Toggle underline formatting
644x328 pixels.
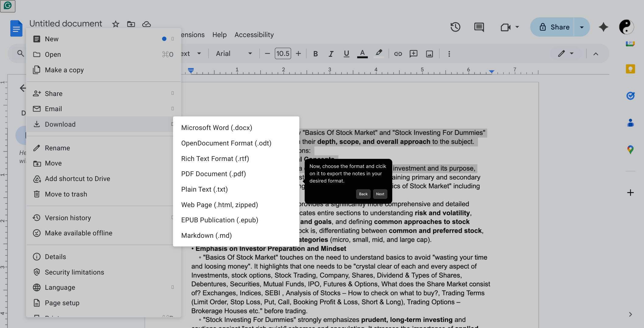coord(346,54)
